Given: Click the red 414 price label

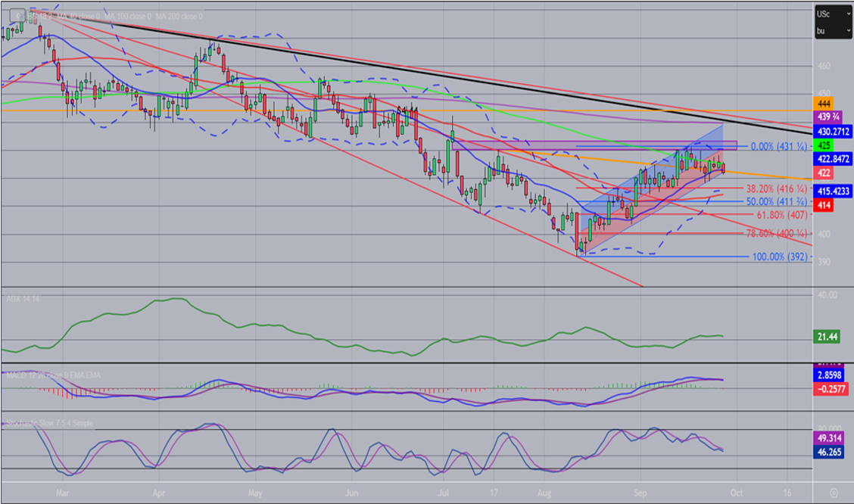Looking at the screenshot, I should point(823,204).
